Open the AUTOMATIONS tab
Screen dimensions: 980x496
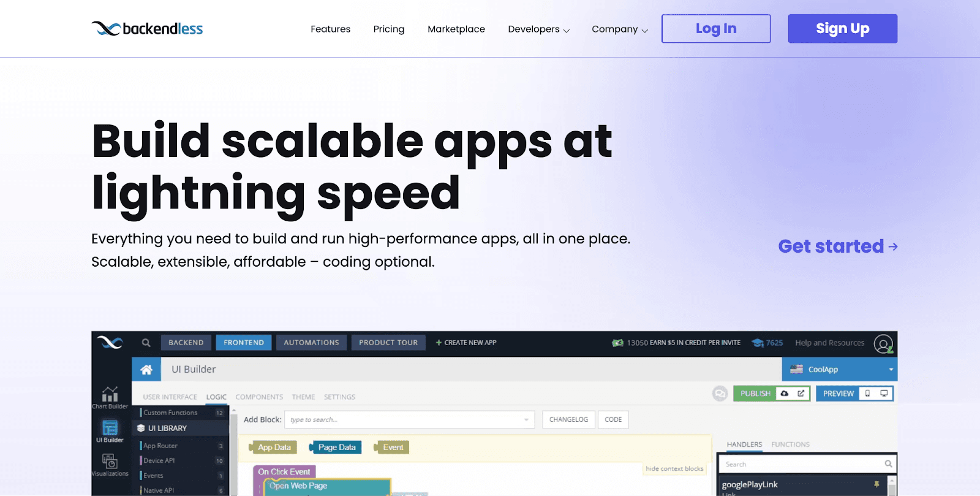coord(311,343)
